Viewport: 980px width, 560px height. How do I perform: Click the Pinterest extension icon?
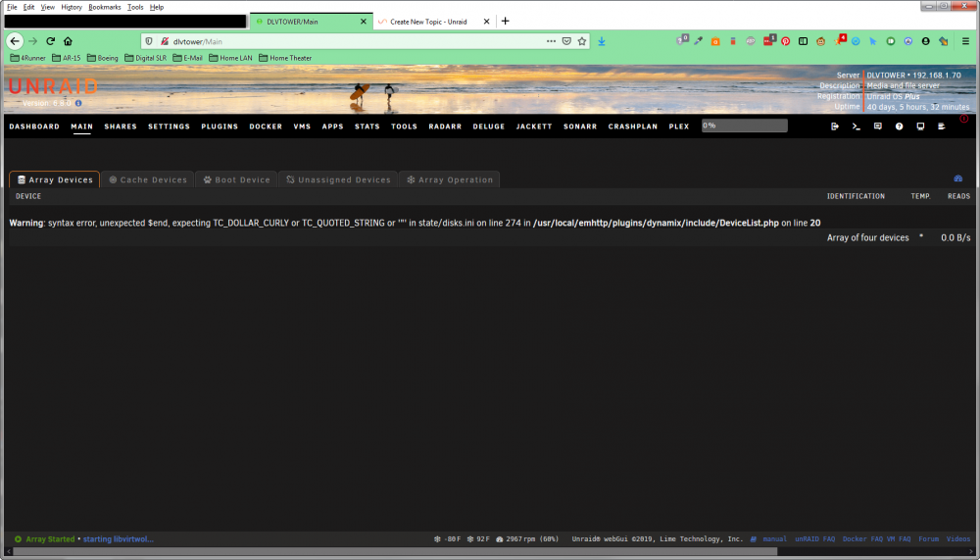pyautogui.click(x=786, y=41)
